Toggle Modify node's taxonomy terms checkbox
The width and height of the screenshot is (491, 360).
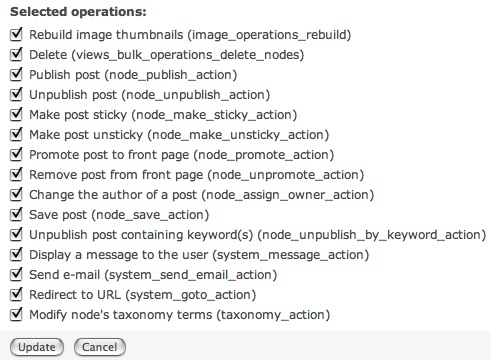click(x=16, y=315)
